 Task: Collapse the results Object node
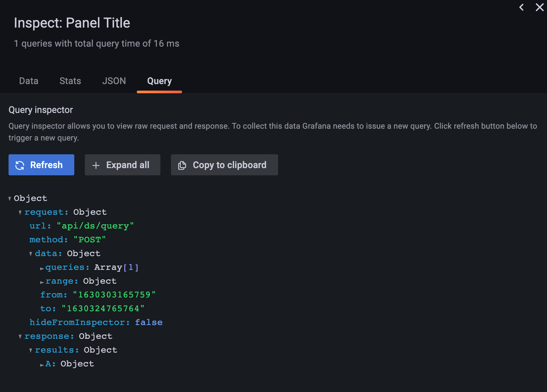pyautogui.click(x=31, y=350)
